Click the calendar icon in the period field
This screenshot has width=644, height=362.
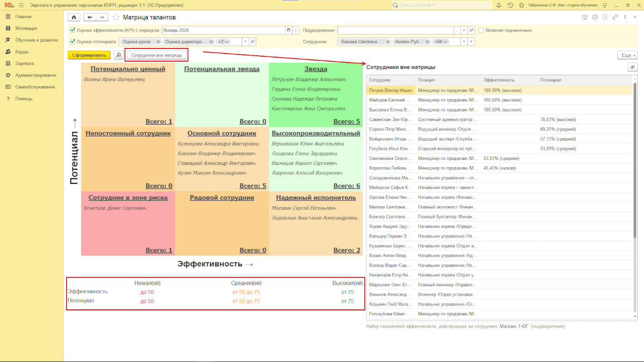[x=288, y=30]
